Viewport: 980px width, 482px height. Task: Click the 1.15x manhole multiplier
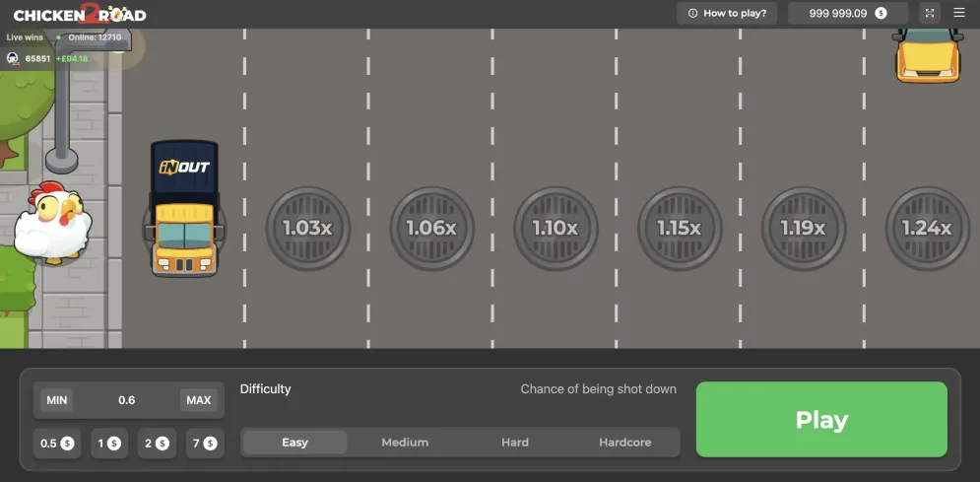pos(680,228)
